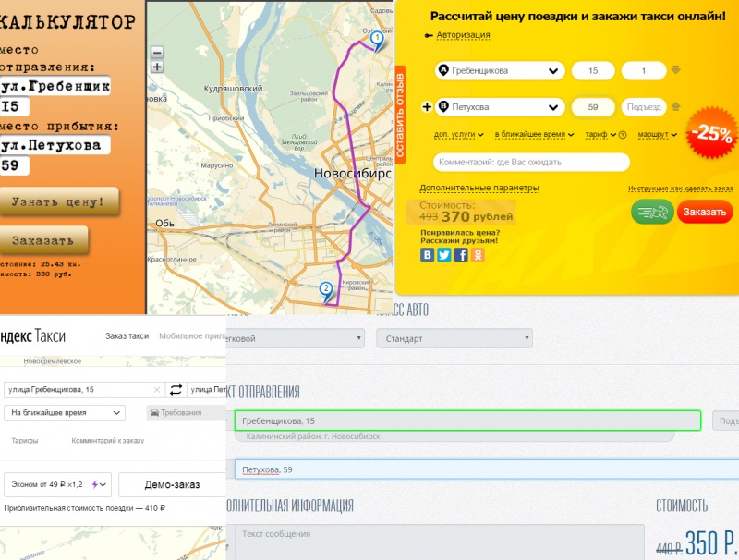Click brown Заказать calculator button
The image size is (739, 560).
coord(42,240)
